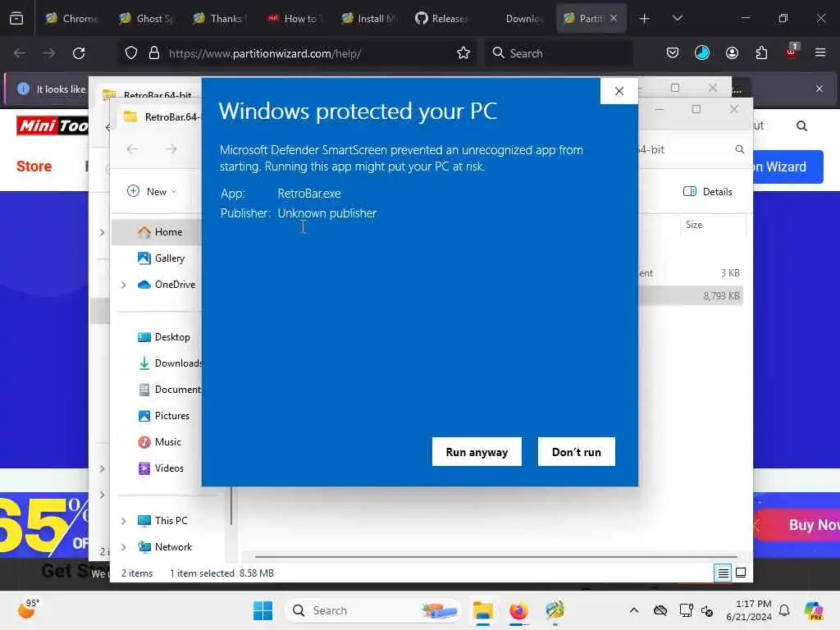Click the File Explorer search magnifier icon
Image resolution: width=840 pixels, height=630 pixels.
click(x=739, y=149)
